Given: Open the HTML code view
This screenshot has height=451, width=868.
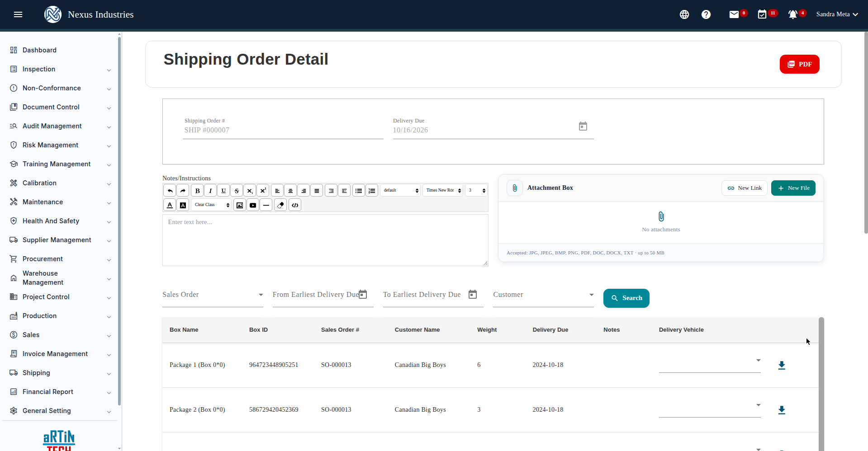Looking at the screenshot, I should (295, 205).
